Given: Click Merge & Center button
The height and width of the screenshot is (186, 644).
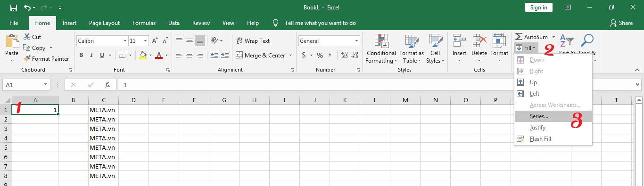Looking at the screenshot, I should pyautogui.click(x=260, y=56).
